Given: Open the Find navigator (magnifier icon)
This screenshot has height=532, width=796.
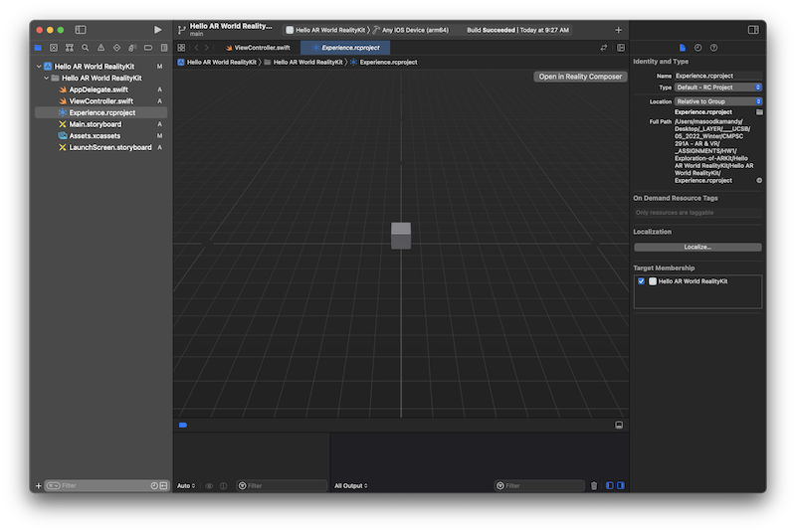Looking at the screenshot, I should pyautogui.click(x=85, y=47).
